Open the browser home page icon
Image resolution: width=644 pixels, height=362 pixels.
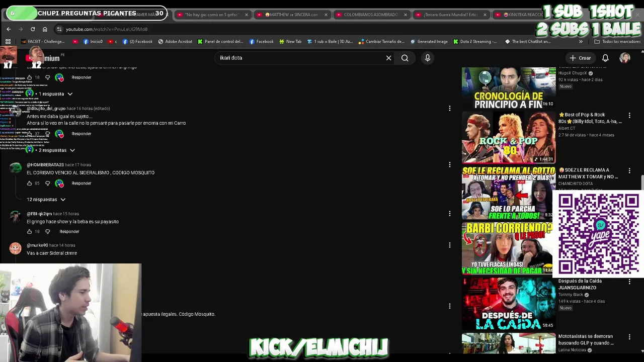point(45,29)
